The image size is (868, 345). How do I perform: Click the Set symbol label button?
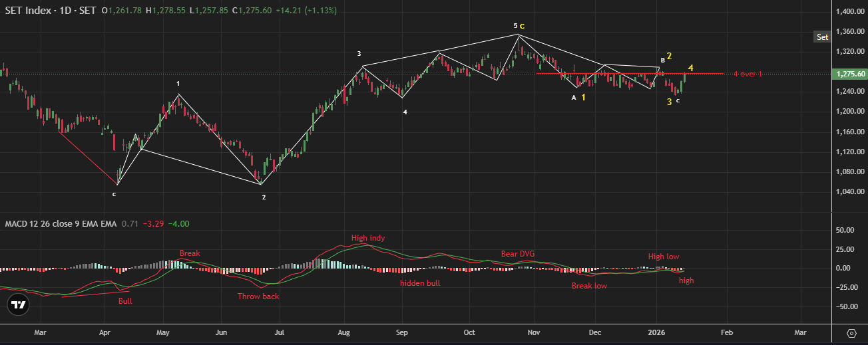pyautogui.click(x=823, y=37)
